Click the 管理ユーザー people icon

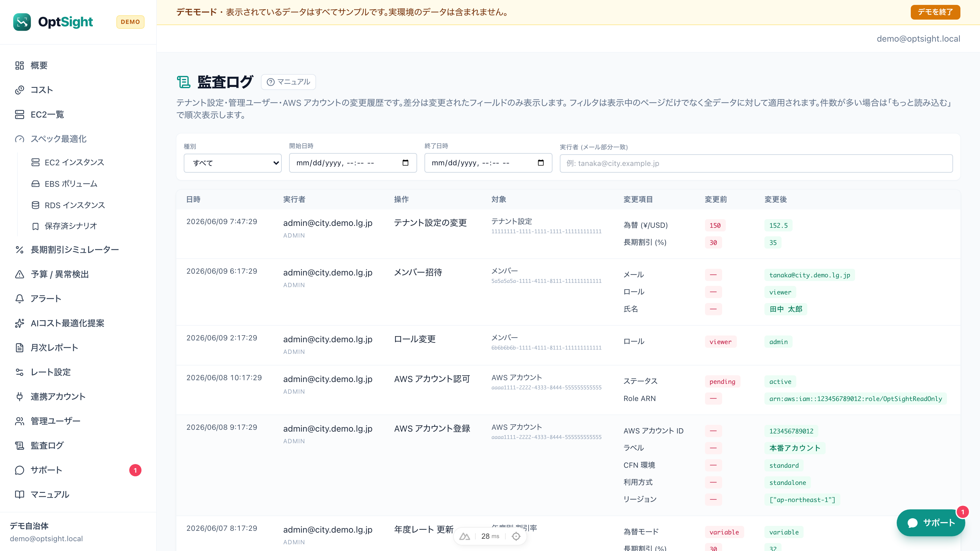pyautogui.click(x=19, y=421)
